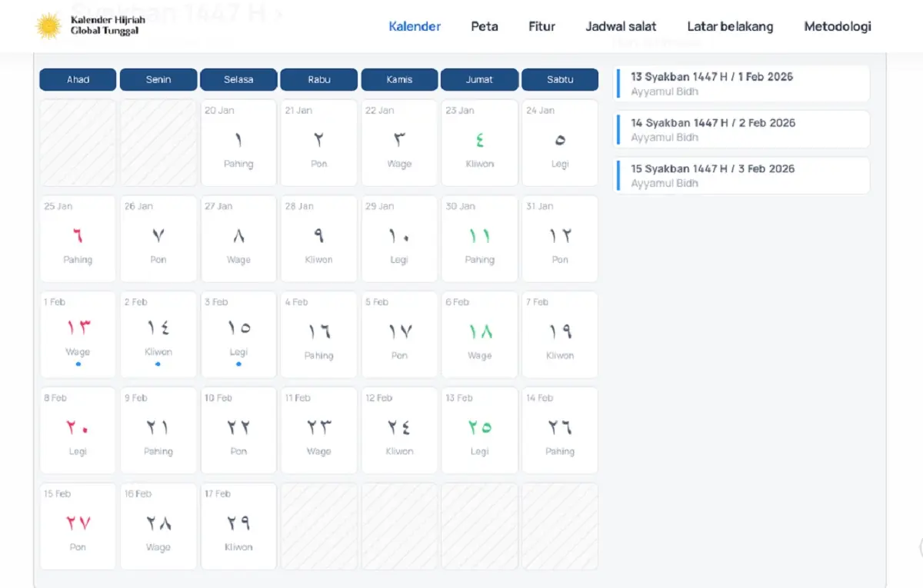Click the Ahad day header
Image resolution: width=923 pixels, height=588 pixels.
coord(78,79)
